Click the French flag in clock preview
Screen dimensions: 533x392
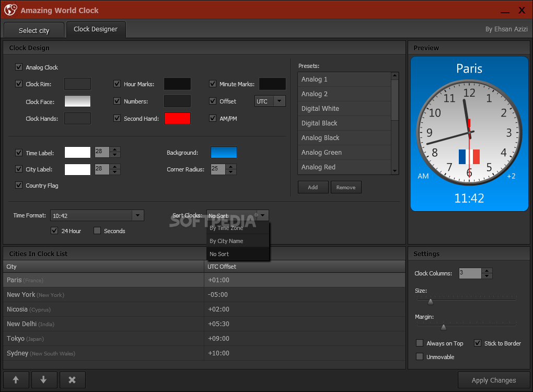point(469,156)
